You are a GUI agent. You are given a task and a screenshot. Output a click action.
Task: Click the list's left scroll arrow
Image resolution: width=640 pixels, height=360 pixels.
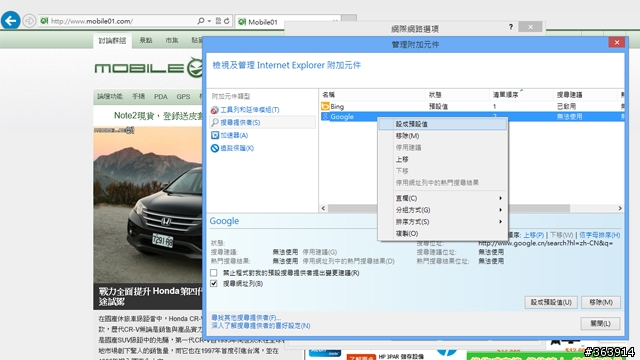pos(324,208)
